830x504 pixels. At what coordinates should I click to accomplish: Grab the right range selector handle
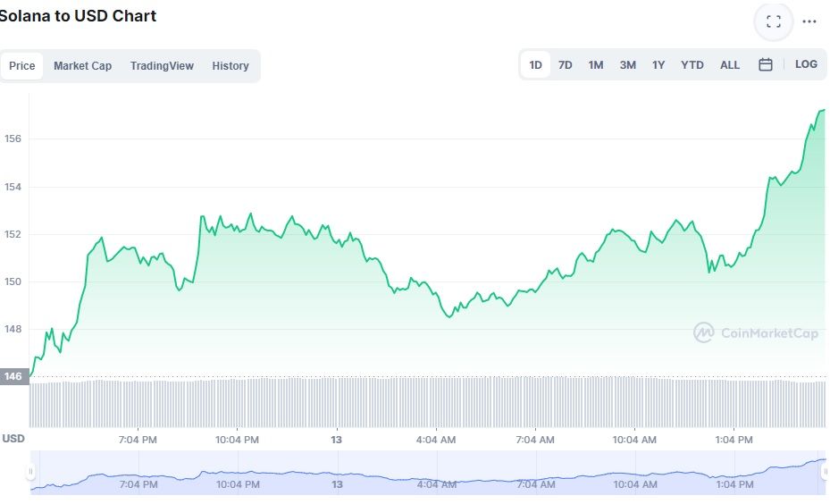[x=826, y=471]
